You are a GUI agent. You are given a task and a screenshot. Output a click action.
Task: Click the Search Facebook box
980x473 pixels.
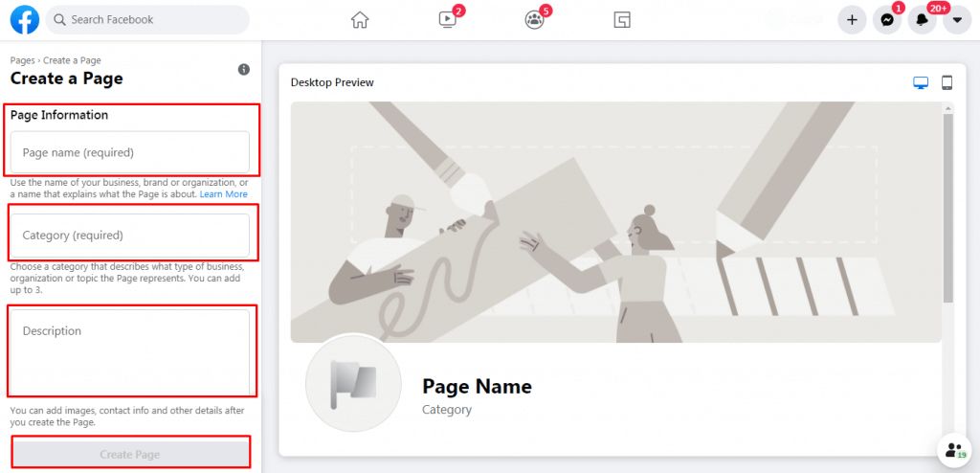click(147, 19)
